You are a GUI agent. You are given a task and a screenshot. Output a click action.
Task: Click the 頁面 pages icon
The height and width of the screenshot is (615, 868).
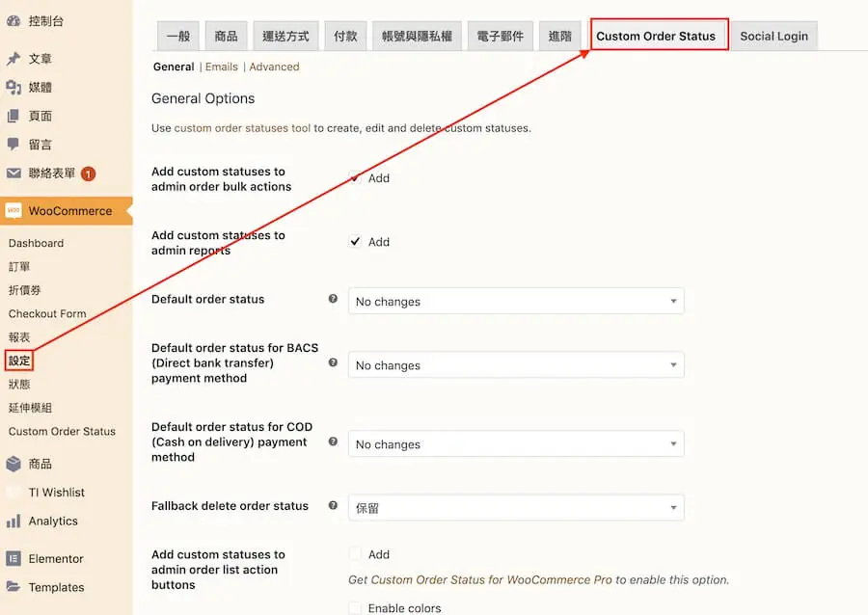14,116
